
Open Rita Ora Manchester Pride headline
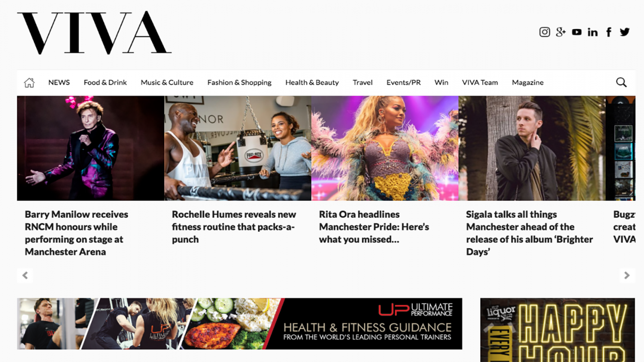click(x=374, y=226)
